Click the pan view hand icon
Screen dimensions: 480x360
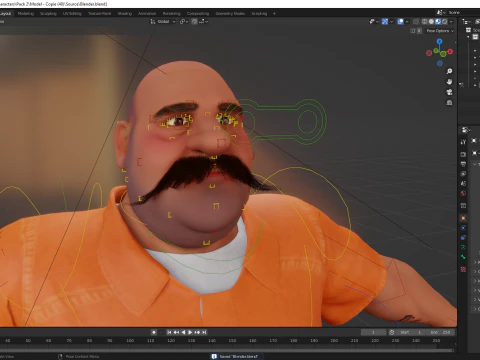coord(449,82)
